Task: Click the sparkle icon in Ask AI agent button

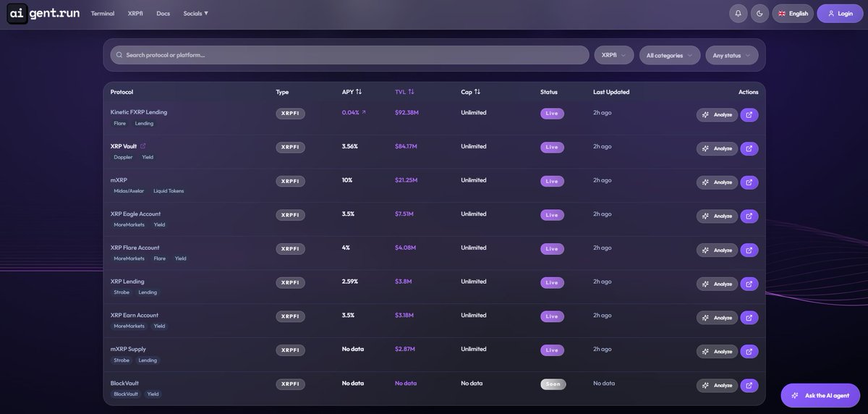Action: point(795,395)
